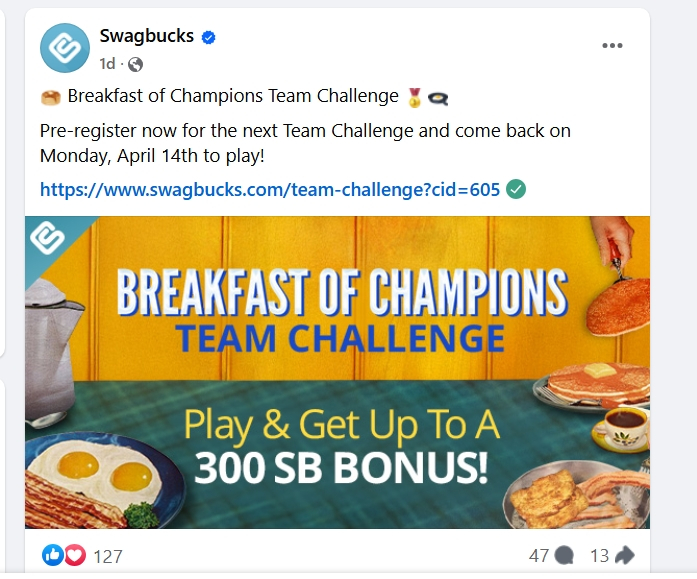The height and width of the screenshot is (579, 697).
Task: Open the comment bubble icon
Action: (x=564, y=555)
